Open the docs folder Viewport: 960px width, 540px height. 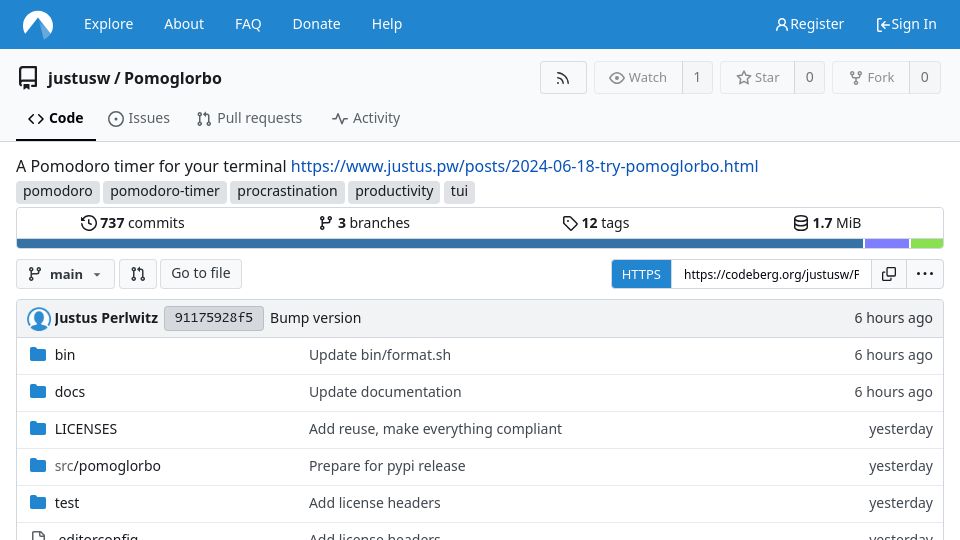(70, 392)
